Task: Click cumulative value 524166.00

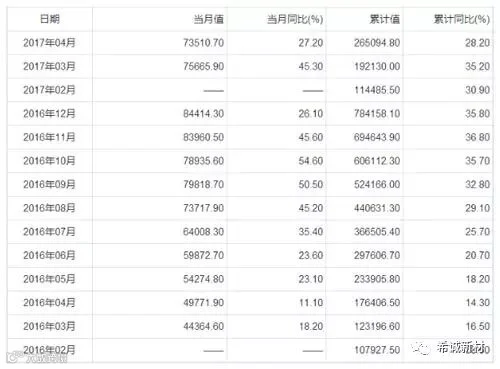Action: tap(377, 184)
